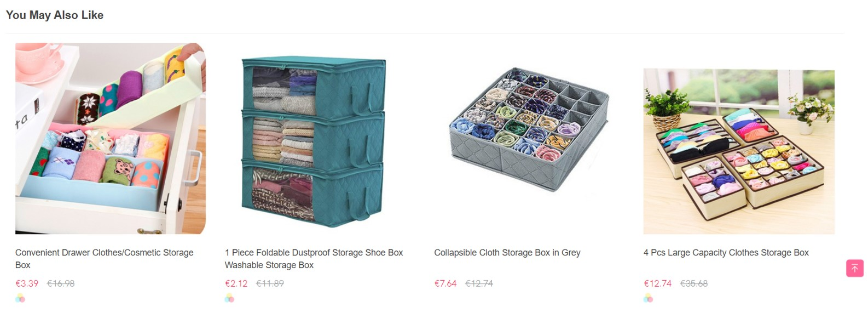Click the You May Also Like heading
The width and height of the screenshot is (868, 313).
coord(55,15)
